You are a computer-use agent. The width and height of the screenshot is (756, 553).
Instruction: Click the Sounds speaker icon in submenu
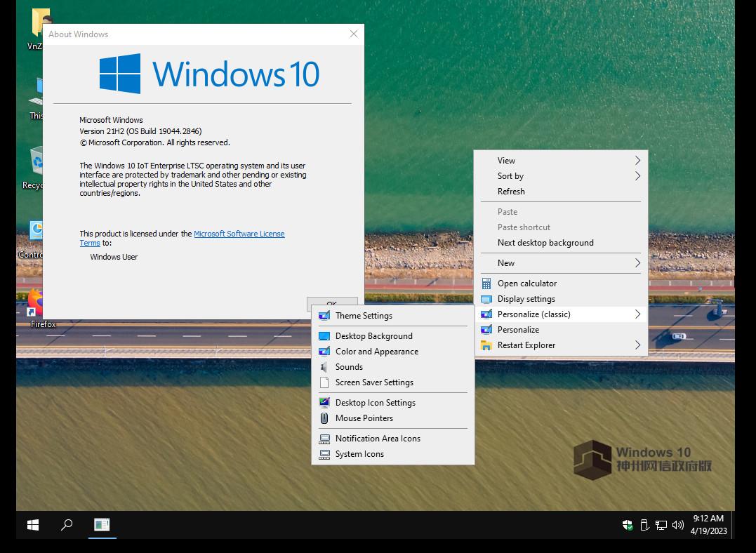pyautogui.click(x=324, y=367)
